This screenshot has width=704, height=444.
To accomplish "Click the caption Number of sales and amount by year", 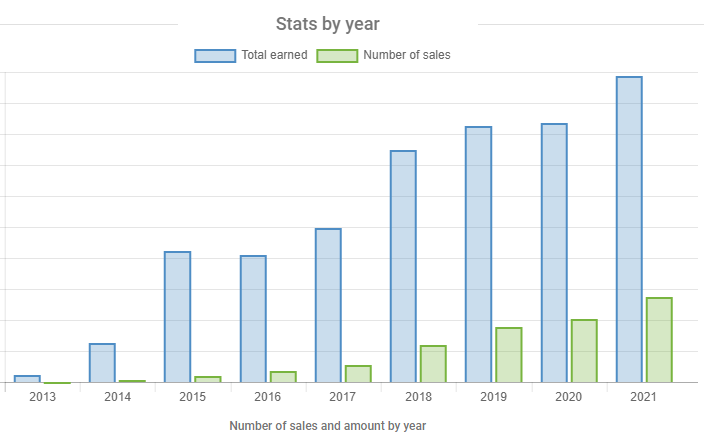I will point(328,426).
